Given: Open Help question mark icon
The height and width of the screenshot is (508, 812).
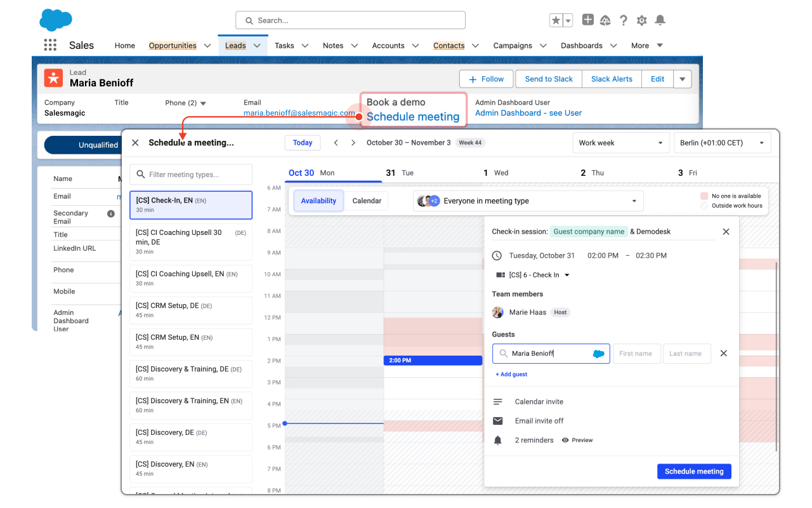Looking at the screenshot, I should (x=624, y=20).
